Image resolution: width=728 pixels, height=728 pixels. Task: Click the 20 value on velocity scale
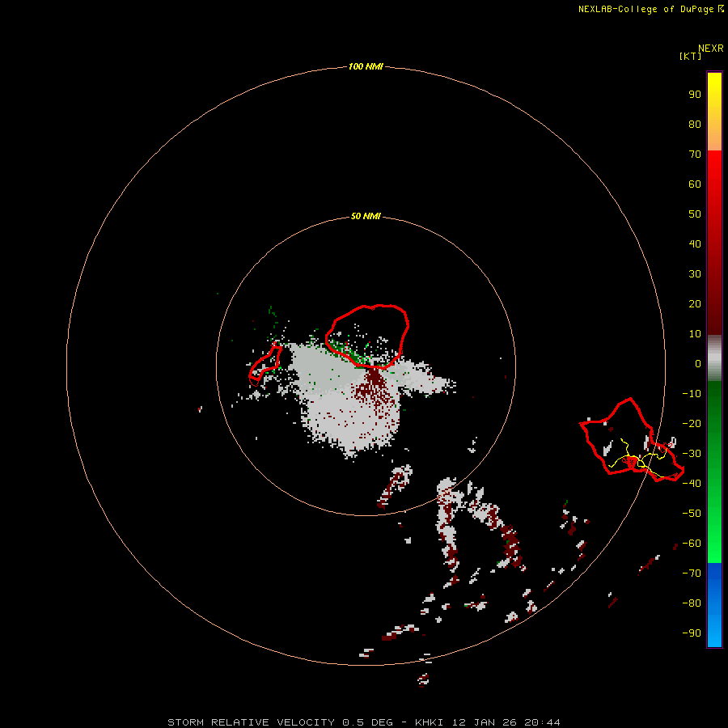pos(695,303)
